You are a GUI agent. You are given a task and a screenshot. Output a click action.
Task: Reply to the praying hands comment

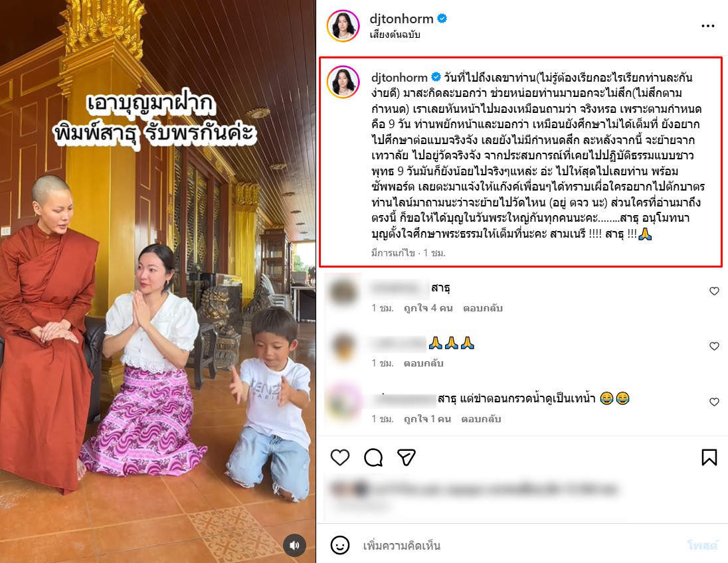pos(423,363)
